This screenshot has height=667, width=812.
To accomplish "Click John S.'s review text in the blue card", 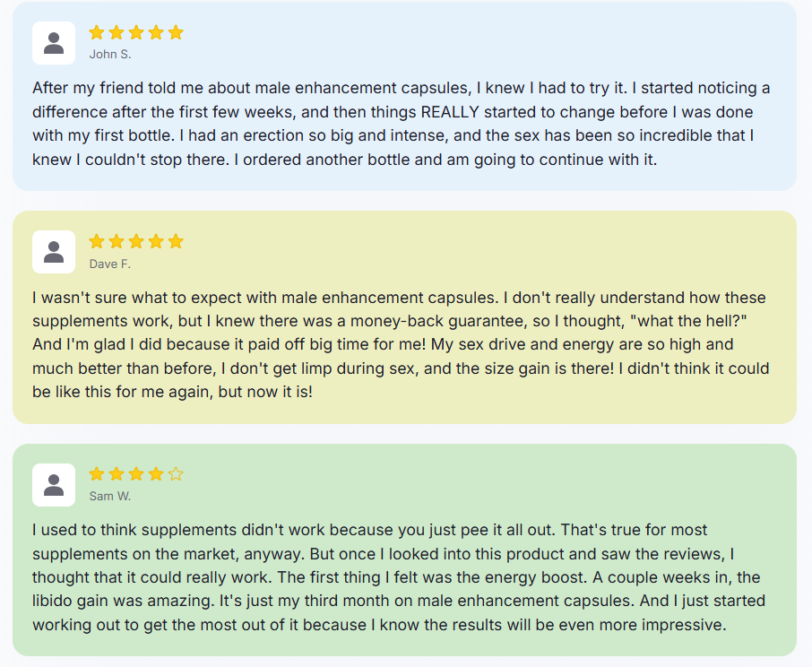I will click(x=402, y=124).
